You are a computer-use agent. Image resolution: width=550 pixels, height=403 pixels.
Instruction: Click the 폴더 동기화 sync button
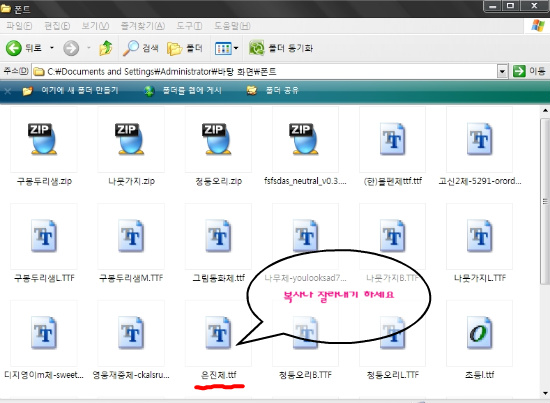281,48
